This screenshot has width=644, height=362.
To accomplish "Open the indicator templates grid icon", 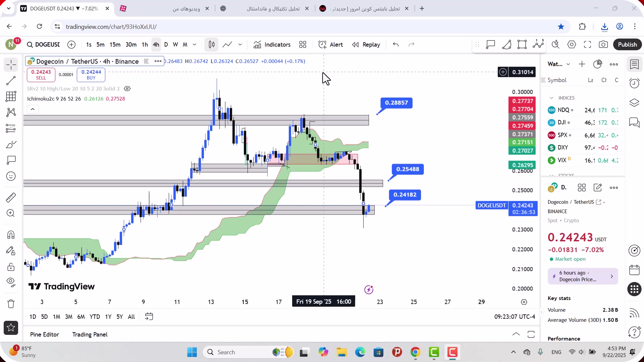I will point(303,45).
